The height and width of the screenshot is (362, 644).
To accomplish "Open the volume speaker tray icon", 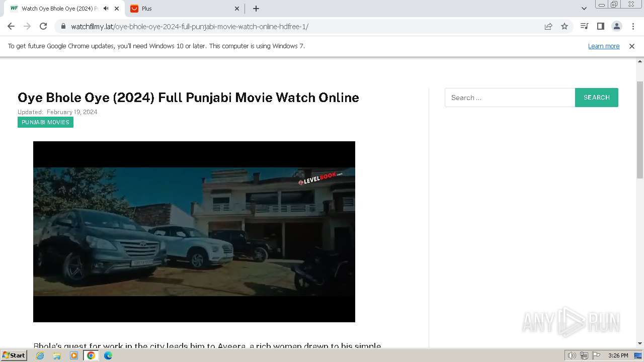I will click(x=572, y=355).
